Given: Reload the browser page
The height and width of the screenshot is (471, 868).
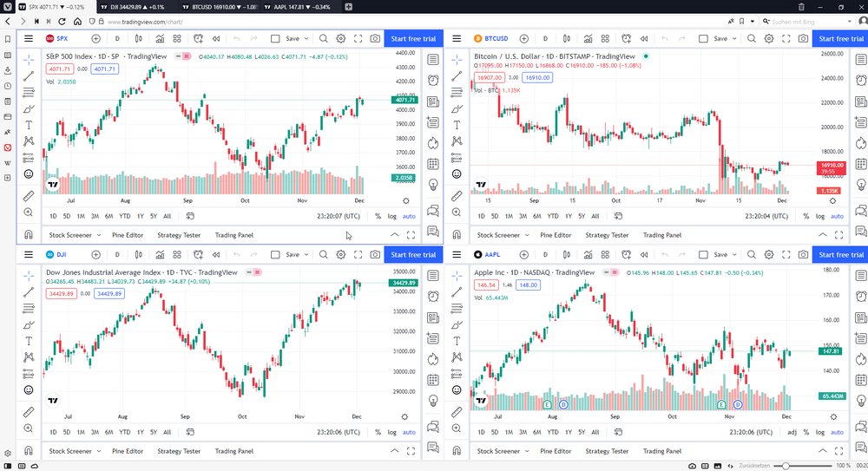Looking at the screenshot, I should pyautogui.click(x=62, y=22).
